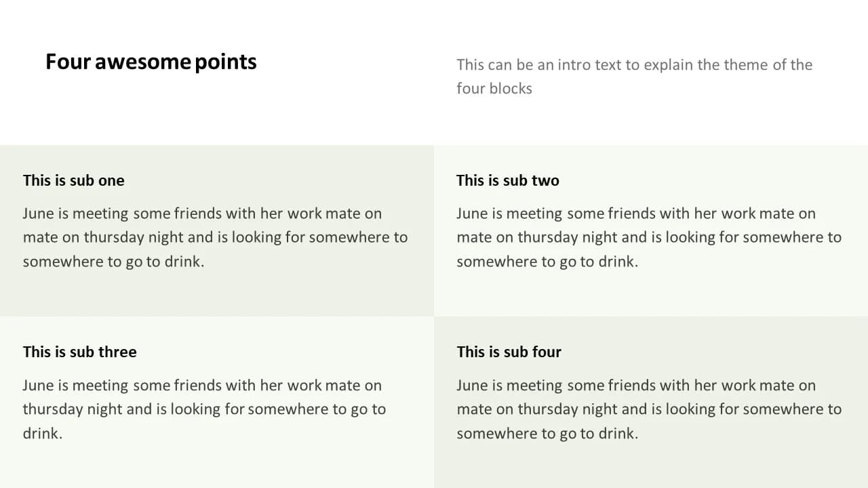
Task: Click the 'This is sub two' heading
Action: coord(508,180)
